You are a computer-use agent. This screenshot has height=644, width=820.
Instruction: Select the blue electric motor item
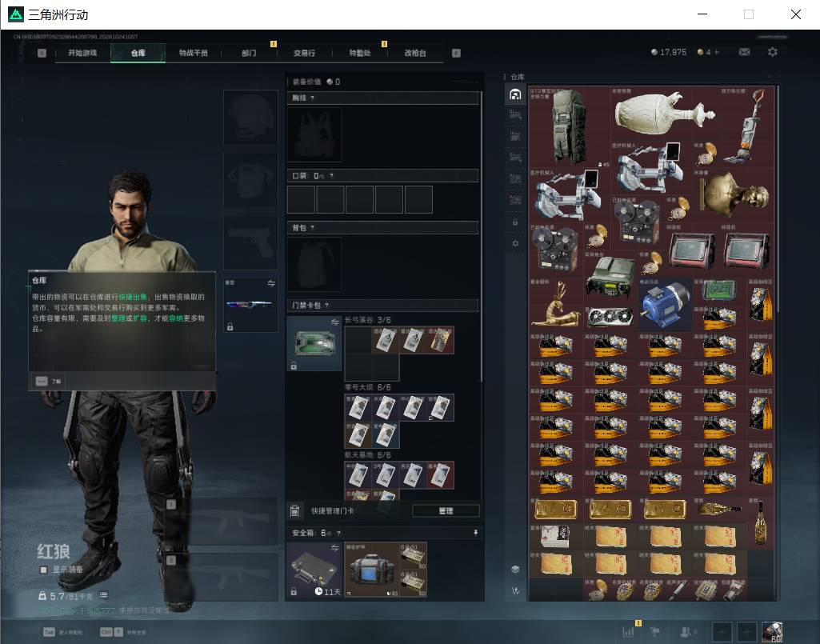pyautogui.click(x=666, y=305)
